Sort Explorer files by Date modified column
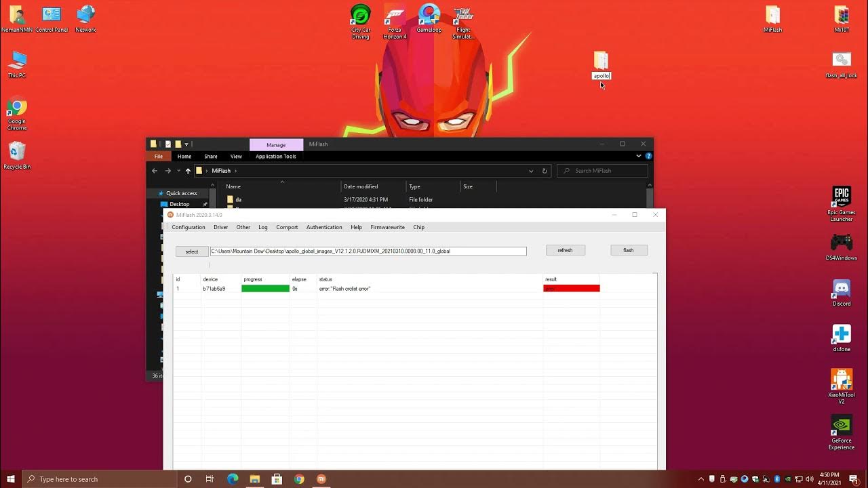The image size is (868, 488). click(374, 186)
